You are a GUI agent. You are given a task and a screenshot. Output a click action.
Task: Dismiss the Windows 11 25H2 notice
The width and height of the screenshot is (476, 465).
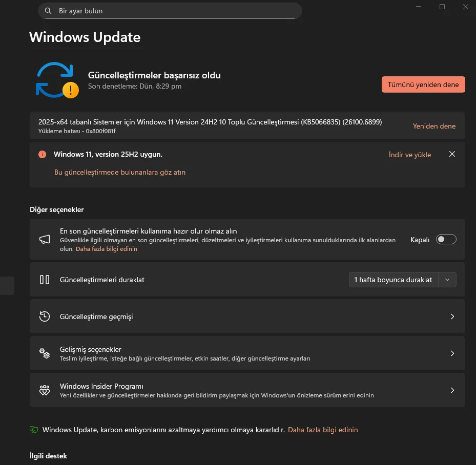(452, 154)
